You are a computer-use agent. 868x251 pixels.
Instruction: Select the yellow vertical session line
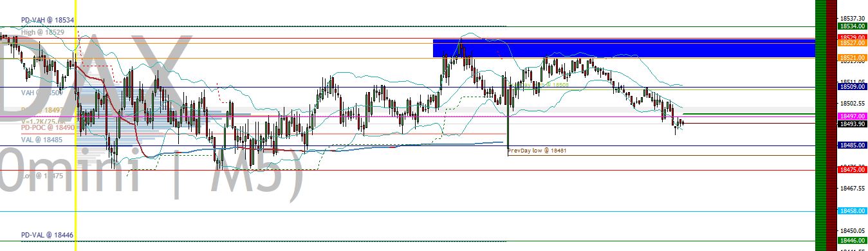(76, 126)
